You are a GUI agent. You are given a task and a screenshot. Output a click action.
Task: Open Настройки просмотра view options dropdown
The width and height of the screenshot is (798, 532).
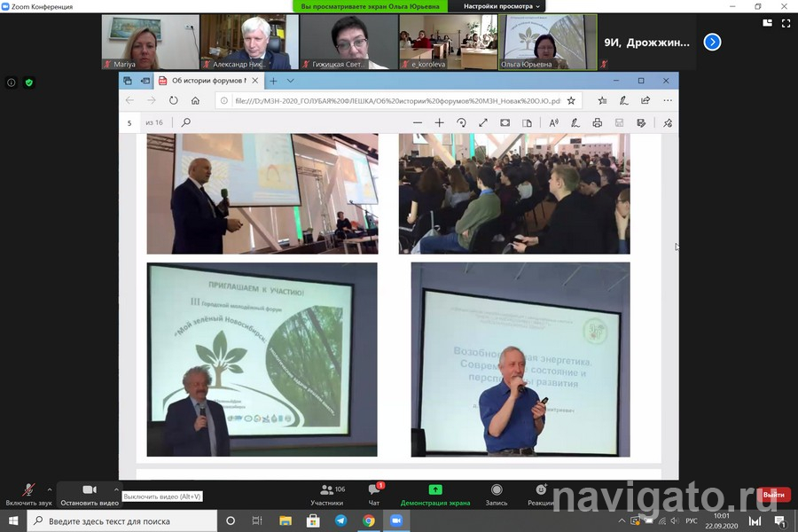(x=501, y=6)
